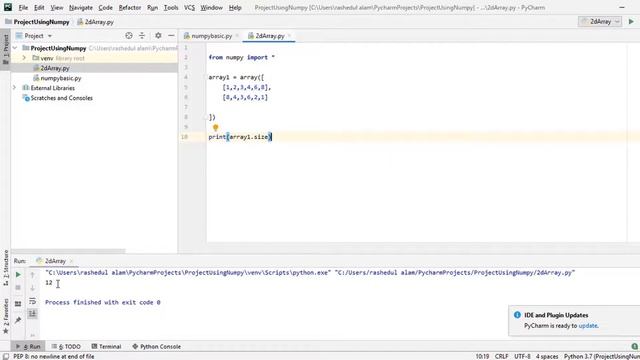Expand External Libraries node

15,88
